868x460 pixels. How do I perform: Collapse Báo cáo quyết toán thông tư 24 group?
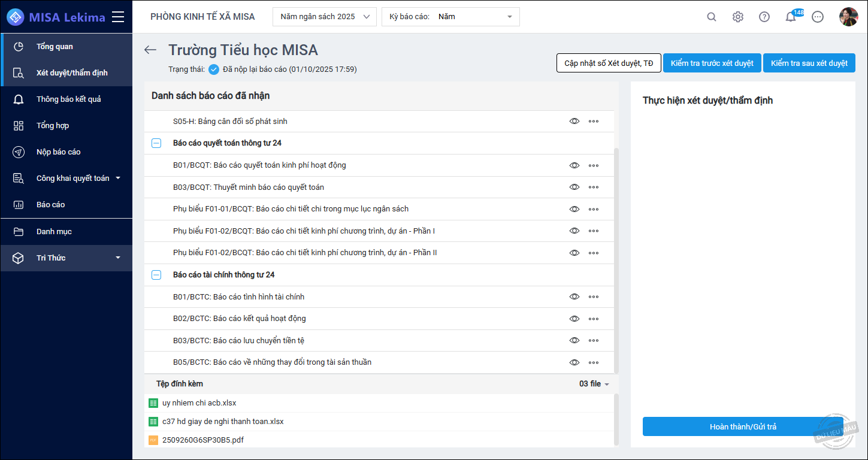click(x=156, y=143)
